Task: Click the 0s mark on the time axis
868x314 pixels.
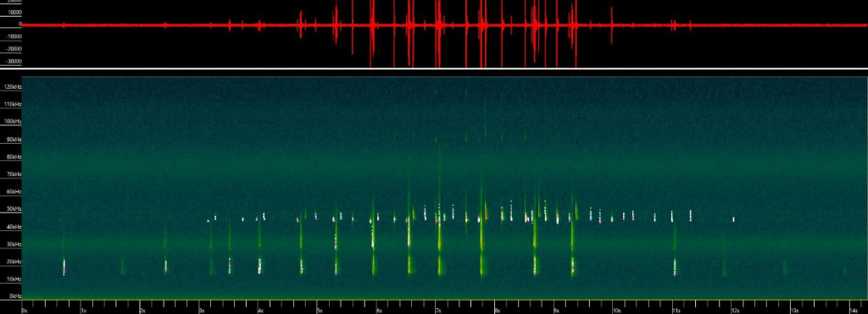Action: coord(25,311)
